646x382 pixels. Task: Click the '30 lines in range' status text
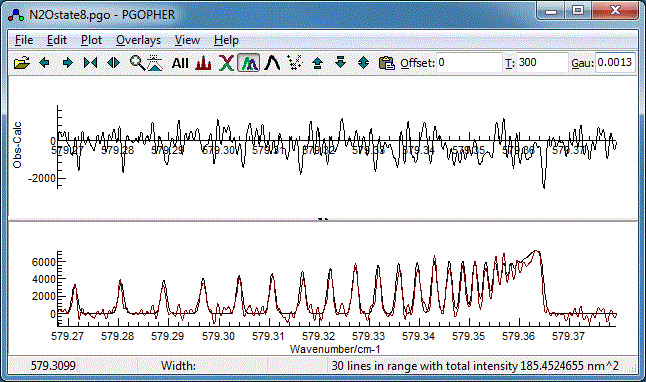pyautogui.click(x=475, y=366)
